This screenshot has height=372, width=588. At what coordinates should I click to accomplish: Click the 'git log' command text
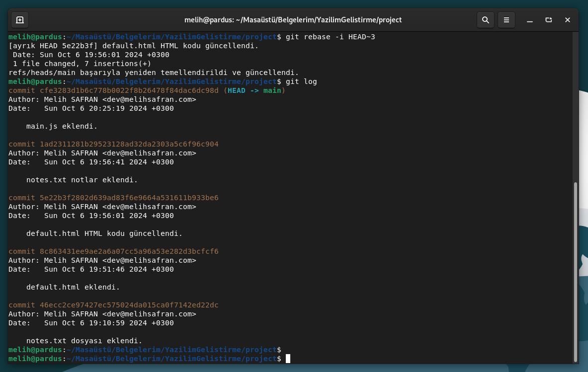(x=301, y=81)
